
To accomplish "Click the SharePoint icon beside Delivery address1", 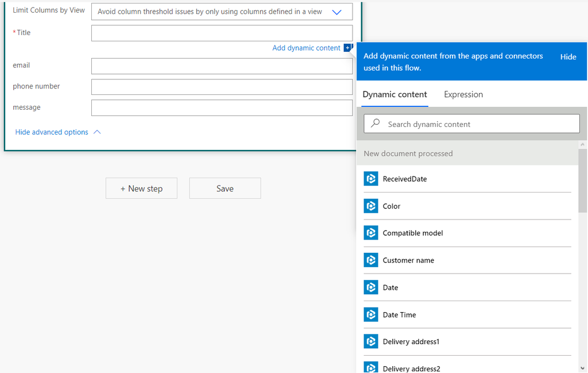I will [x=370, y=341].
